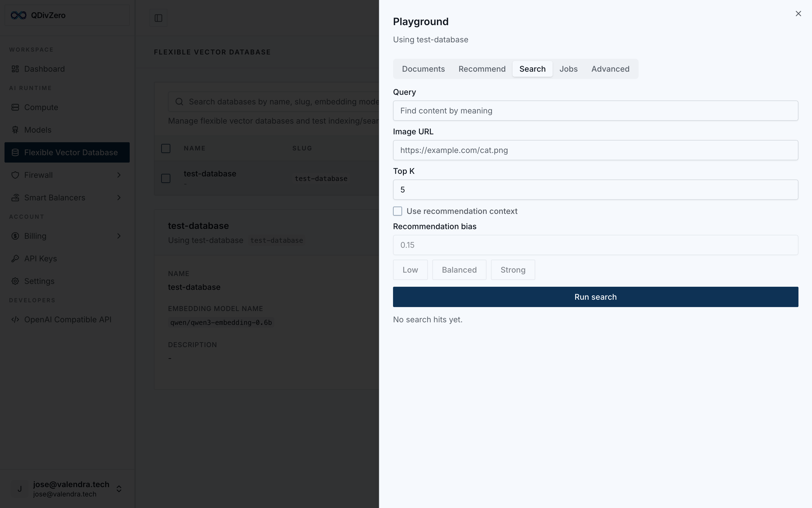The image size is (812, 508).
Task: Click the magnifier icon in database search
Action: [x=179, y=102]
